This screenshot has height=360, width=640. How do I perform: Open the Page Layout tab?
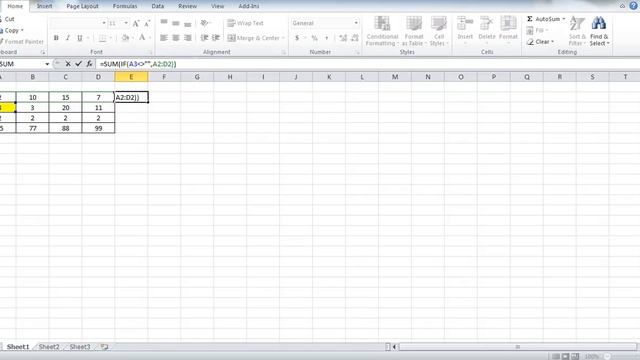pos(82,6)
